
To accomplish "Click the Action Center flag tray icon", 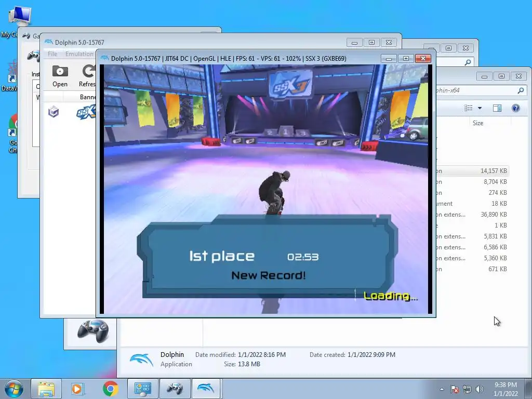I will point(454,389).
